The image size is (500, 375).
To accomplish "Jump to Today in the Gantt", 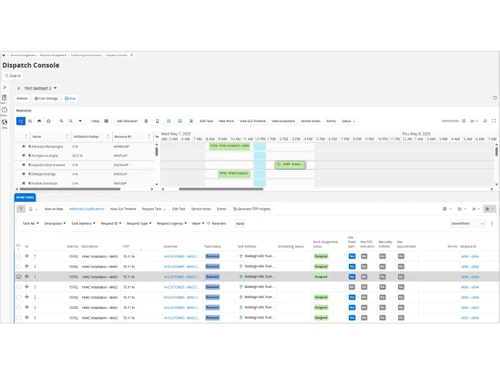I will click(x=95, y=121).
